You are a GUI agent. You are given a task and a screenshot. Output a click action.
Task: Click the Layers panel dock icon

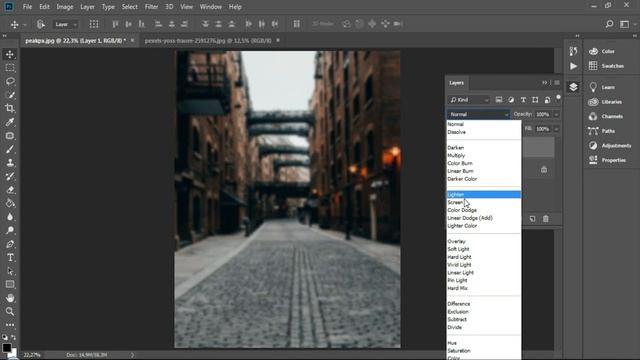(573, 87)
